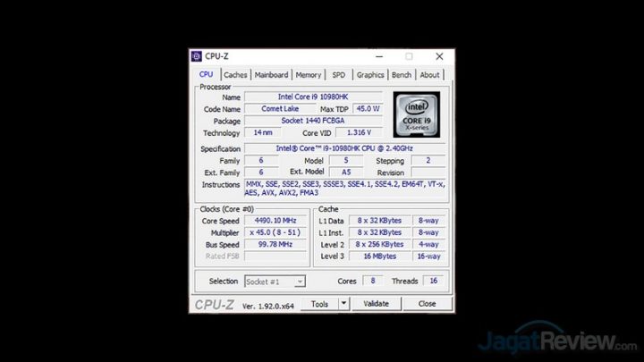The width and height of the screenshot is (644, 362).
Task: Select the CPU tab
Action: [x=206, y=75]
